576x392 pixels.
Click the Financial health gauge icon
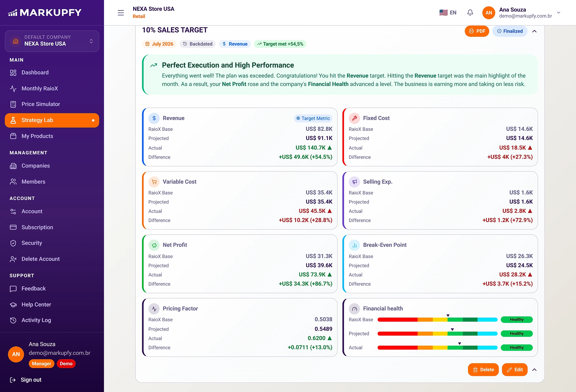[354, 309]
